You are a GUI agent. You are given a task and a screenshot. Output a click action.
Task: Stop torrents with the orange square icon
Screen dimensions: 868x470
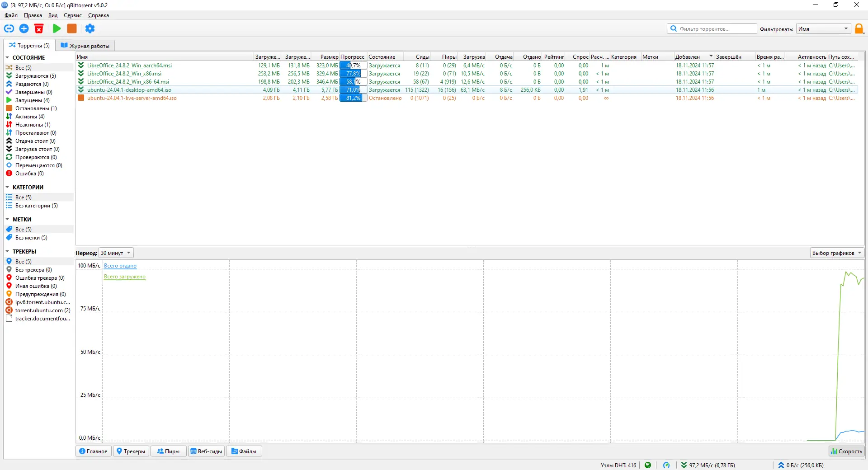pos(72,28)
